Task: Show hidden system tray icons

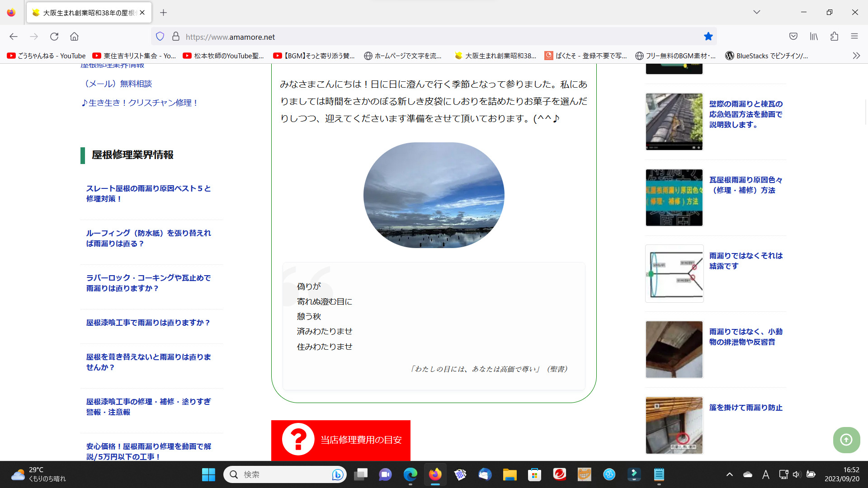Action: [729, 474]
